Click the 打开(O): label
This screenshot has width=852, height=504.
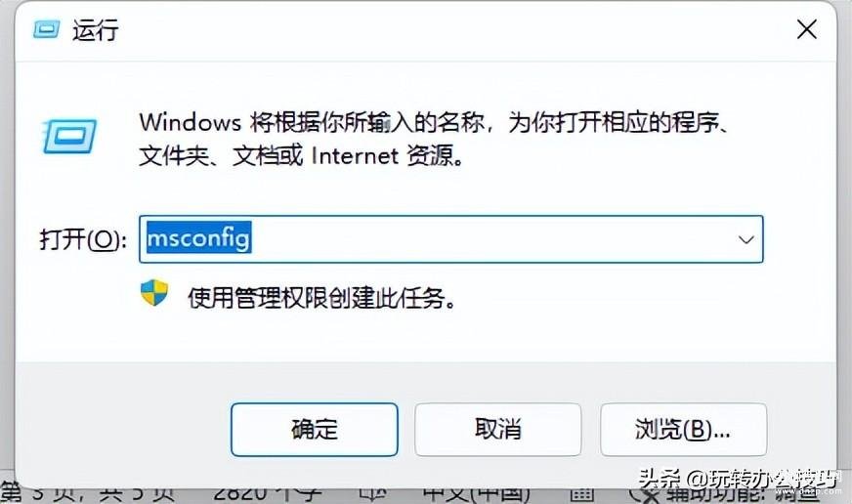tap(83, 239)
